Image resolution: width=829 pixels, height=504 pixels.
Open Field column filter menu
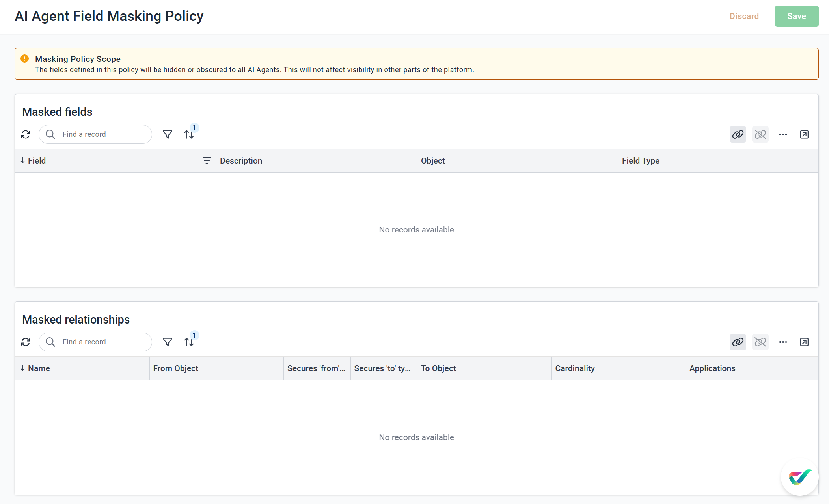point(207,161)
